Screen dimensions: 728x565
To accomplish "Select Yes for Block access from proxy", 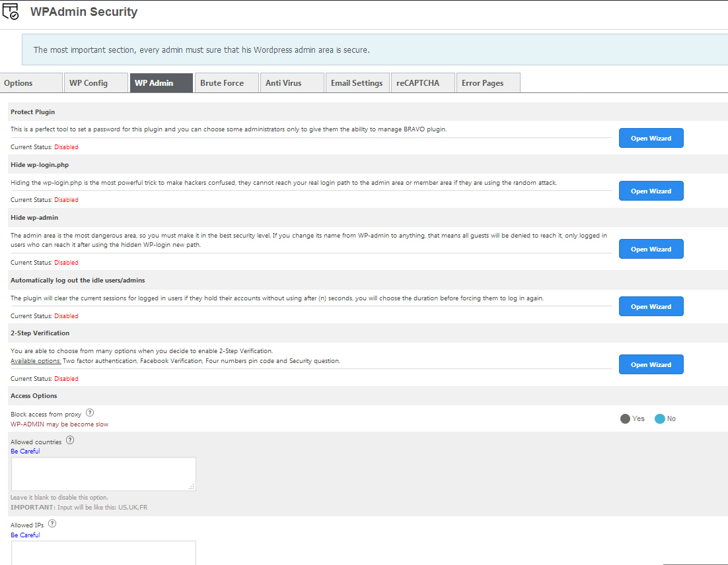I will (x=625, y=418).
